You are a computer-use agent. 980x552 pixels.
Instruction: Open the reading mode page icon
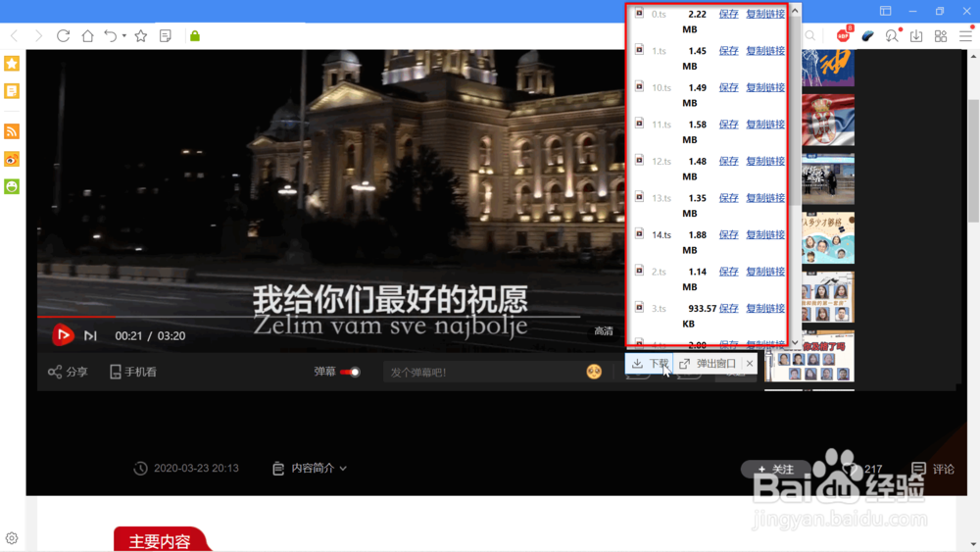coord(166,36)
